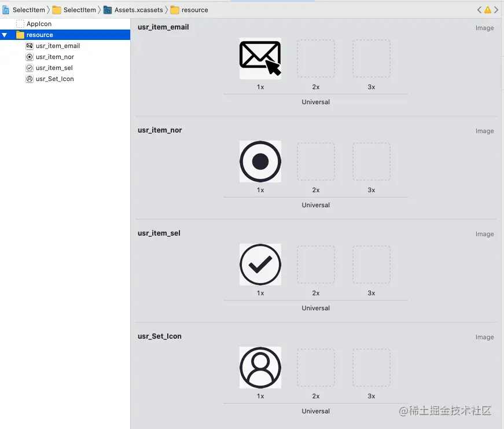Click the yellow folder icon before resource breadcrumb
504x429 pixels.
(175, 10)
